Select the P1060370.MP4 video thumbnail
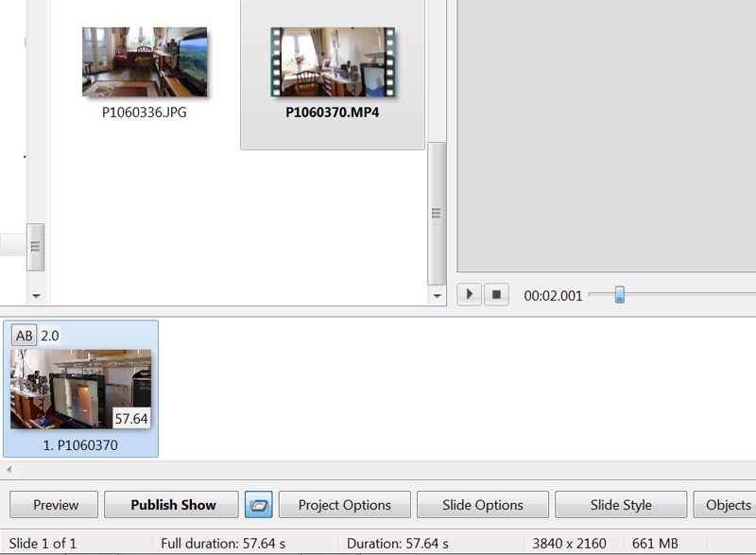Screen dimensions: 756x555 pyautogui.click(x=333, y=61)
